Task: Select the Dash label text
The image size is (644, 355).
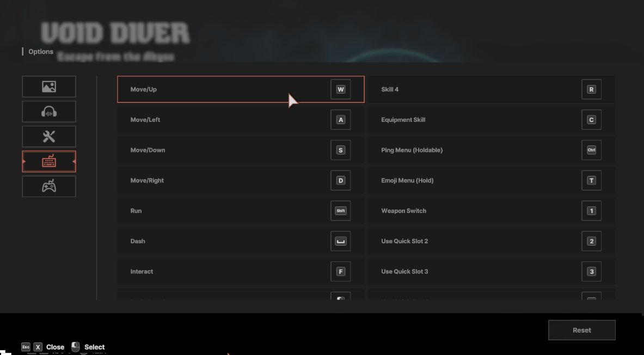Action: 138,241
